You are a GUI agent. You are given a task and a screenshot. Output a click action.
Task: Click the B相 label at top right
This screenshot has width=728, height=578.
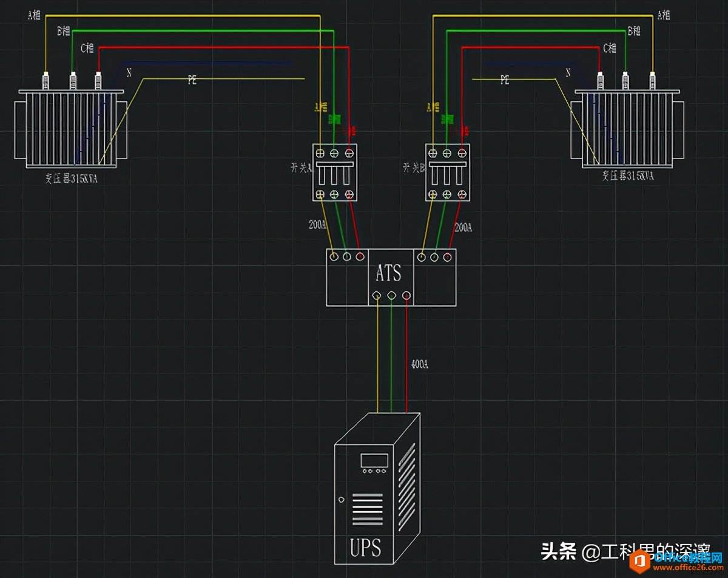pos(635,31)
